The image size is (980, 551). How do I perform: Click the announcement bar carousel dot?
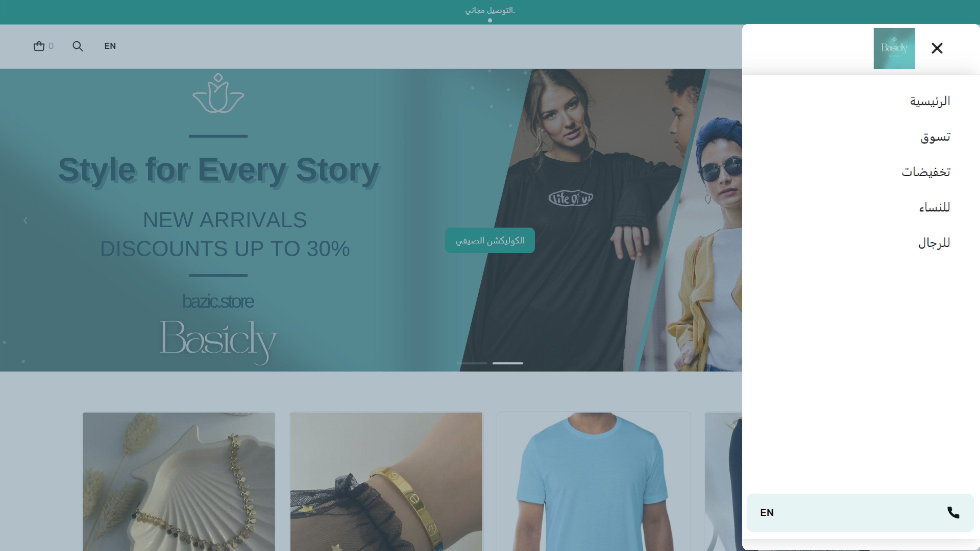point(490,21)
